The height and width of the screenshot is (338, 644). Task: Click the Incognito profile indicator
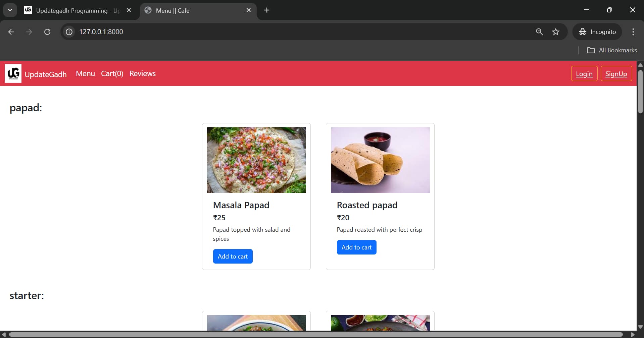point(598,32)
